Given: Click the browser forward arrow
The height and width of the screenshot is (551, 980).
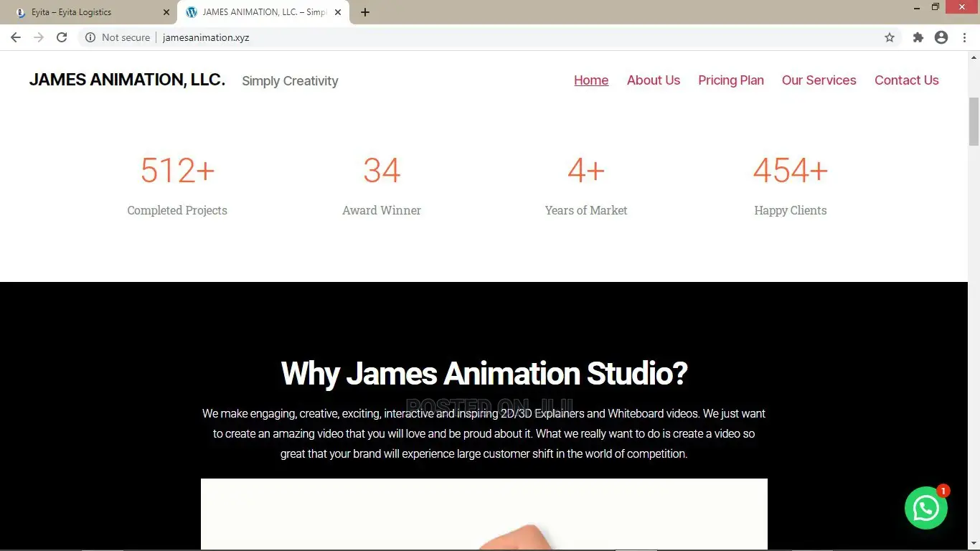Looking at the screenshot, I should pyautogui.click(x=39, y=37).
